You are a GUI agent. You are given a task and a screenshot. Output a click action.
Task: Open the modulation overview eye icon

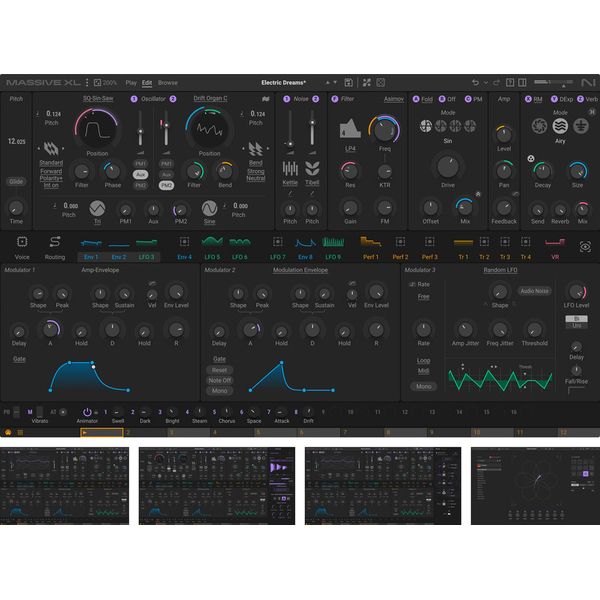pyautogui.click(x=585, y=247)
